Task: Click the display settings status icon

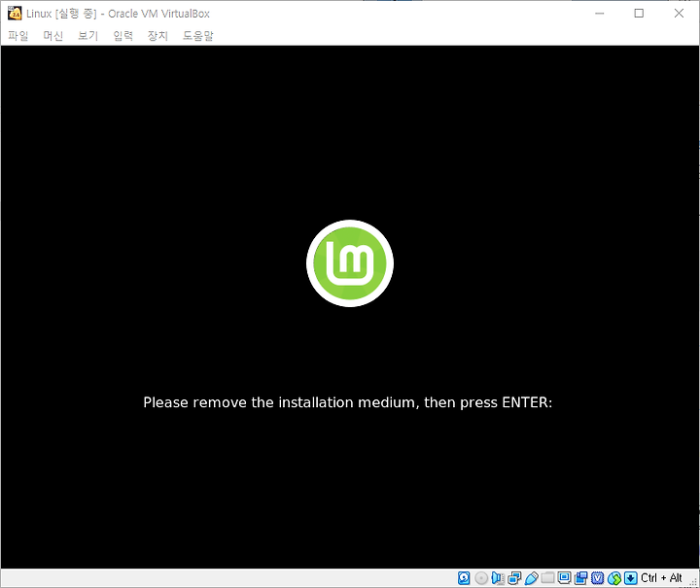Action: pos(564,578)
